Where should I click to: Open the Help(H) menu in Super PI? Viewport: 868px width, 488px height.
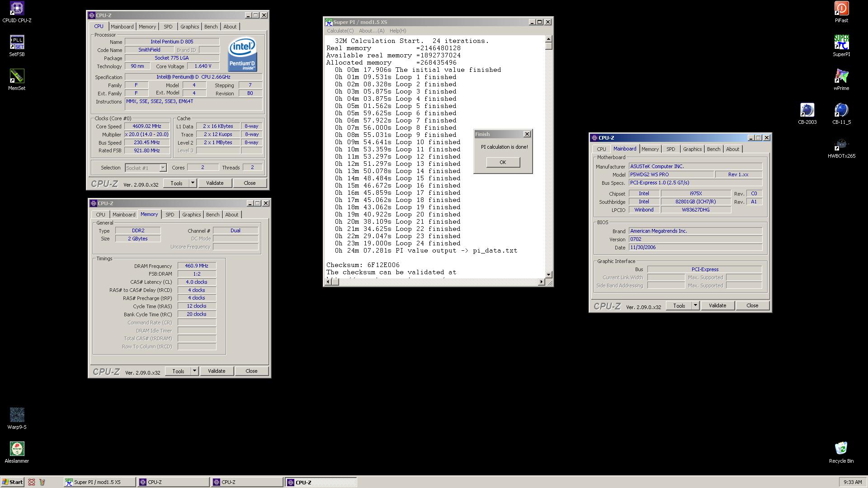[398, 31]
